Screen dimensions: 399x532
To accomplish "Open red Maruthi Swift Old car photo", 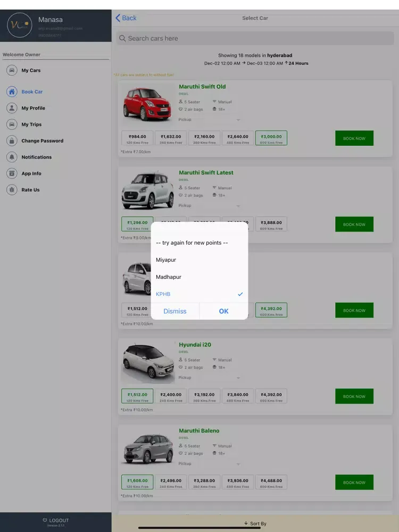I will [x=147, y=104].
